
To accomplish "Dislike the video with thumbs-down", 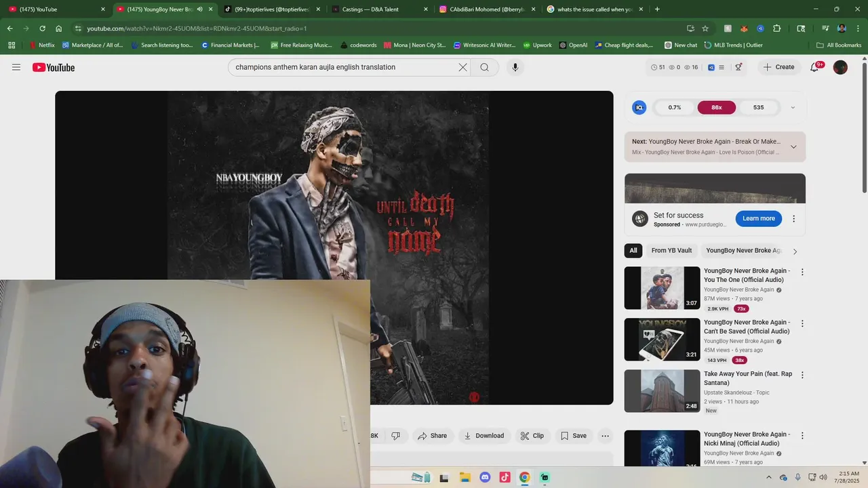I will click(396, 436).
